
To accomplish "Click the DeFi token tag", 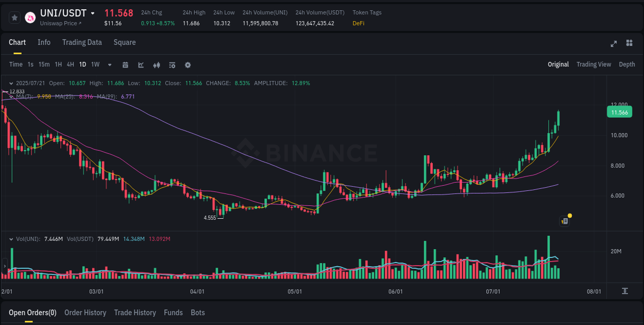I will pos(358,23).
